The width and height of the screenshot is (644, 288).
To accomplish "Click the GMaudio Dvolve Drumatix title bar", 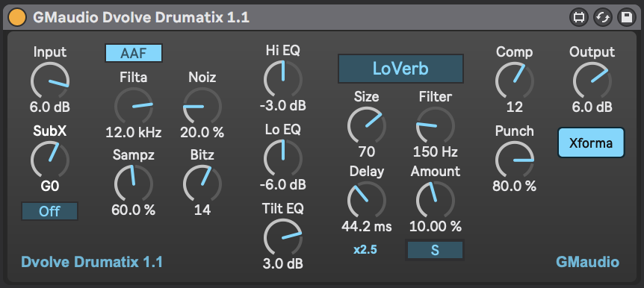I will coord(141,18).
